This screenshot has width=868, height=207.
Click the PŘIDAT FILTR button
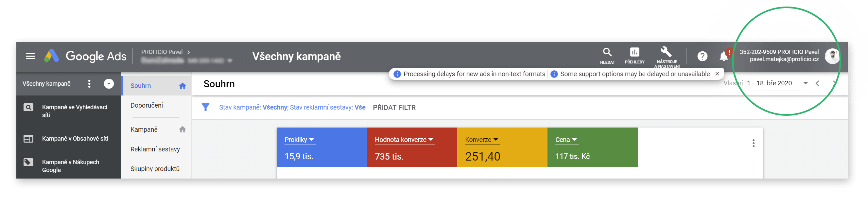tap(394, 108)
